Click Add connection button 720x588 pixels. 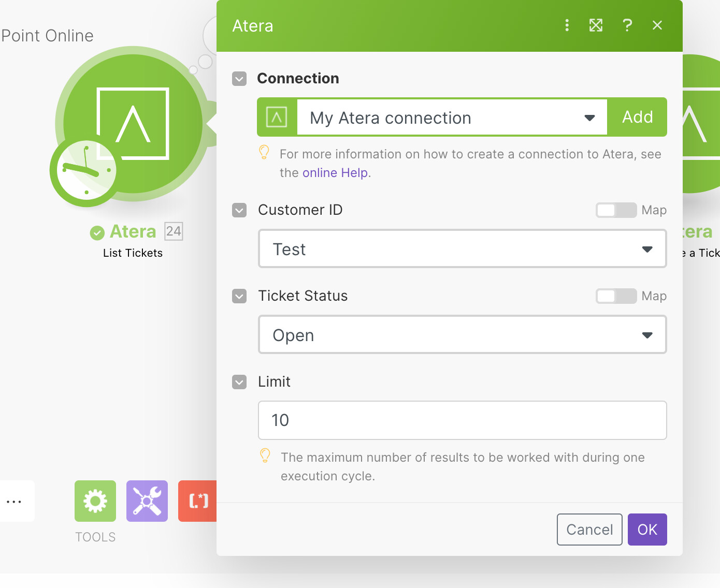click(637, 117)
